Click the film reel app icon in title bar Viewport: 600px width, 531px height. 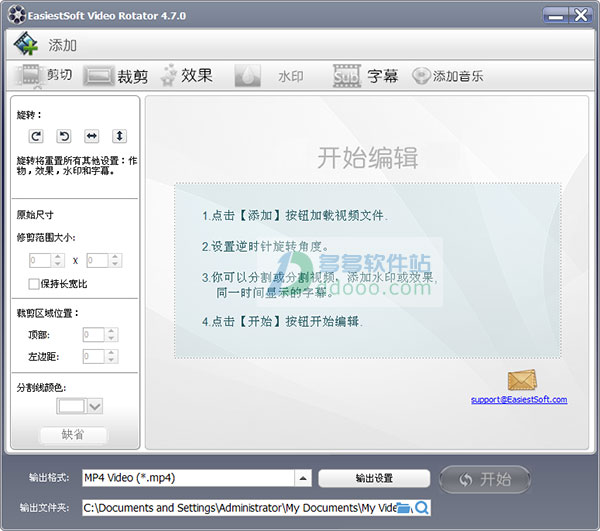click(17, 16)
